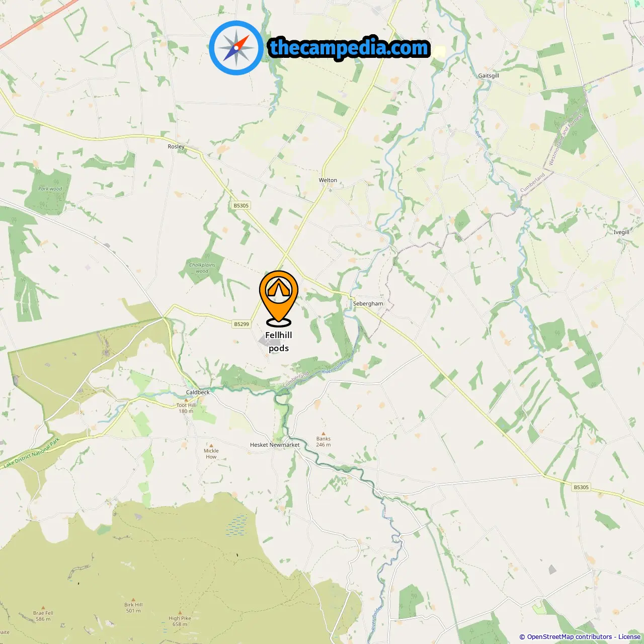Open thecampedia.com logo text

tap(349, 48)
